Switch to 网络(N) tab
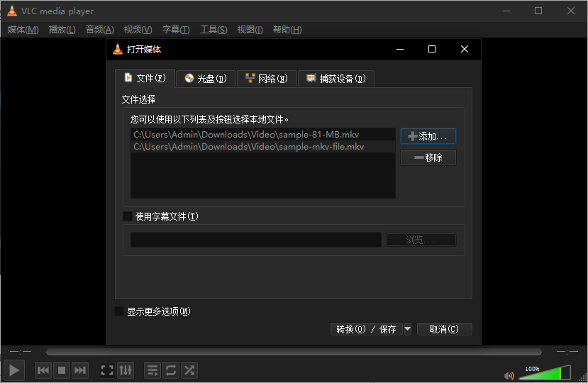Image resolution: width=588 pixels, height=383 pixels. pyautogui.click(x=267, y=79)
